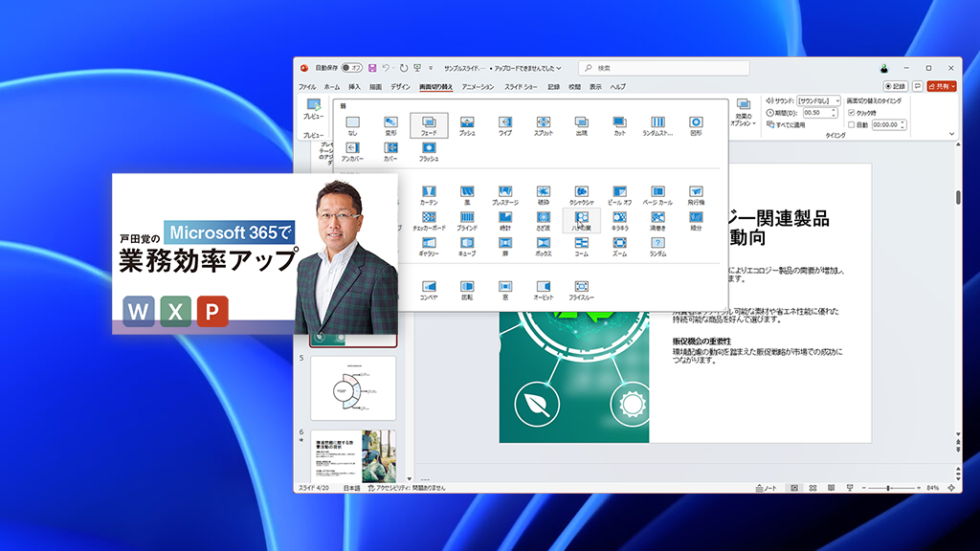Apply the ピール オフ transition
This screenshot has width=980, height=551.
619,195
